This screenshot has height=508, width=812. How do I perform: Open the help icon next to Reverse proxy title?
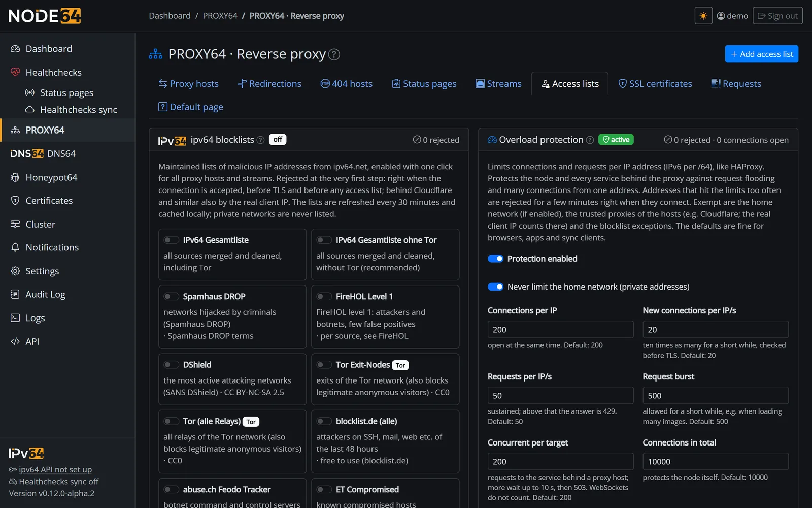pyautogui.click(x=334, y=54)
